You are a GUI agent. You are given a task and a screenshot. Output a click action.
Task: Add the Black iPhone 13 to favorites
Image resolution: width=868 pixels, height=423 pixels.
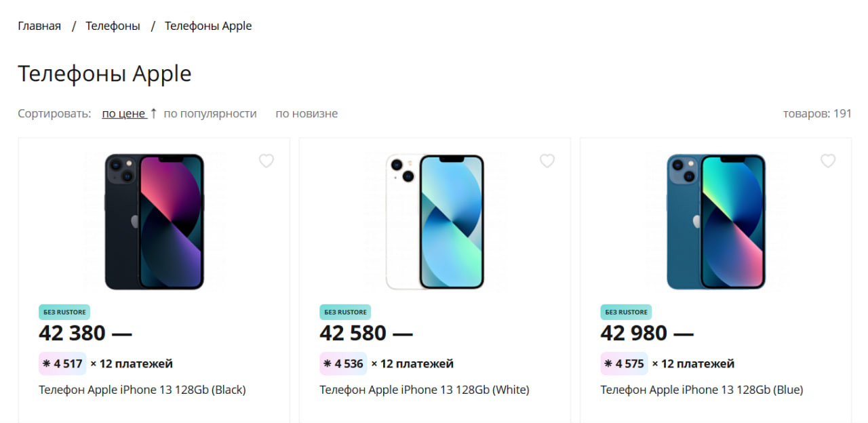[x=267, y=161]
